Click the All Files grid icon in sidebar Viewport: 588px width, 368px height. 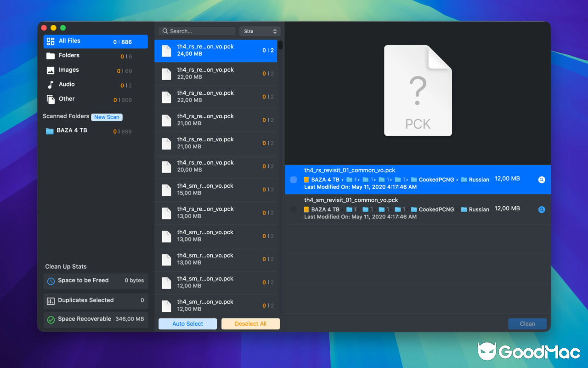pyautogui.click(x=50, y=41)
